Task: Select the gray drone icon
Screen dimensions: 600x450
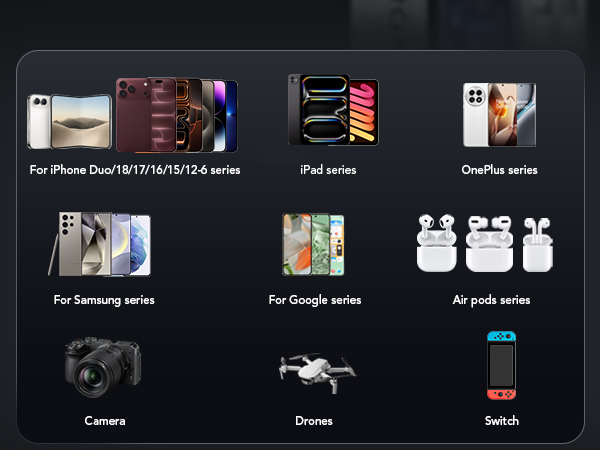Action: tap(317, 373)
